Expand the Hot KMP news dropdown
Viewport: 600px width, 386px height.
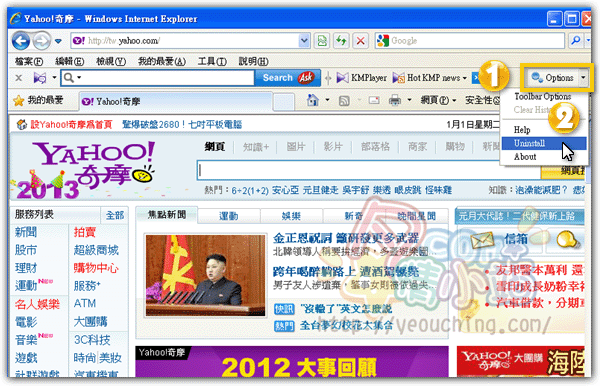pyautogui.click(x=465, y=78)
